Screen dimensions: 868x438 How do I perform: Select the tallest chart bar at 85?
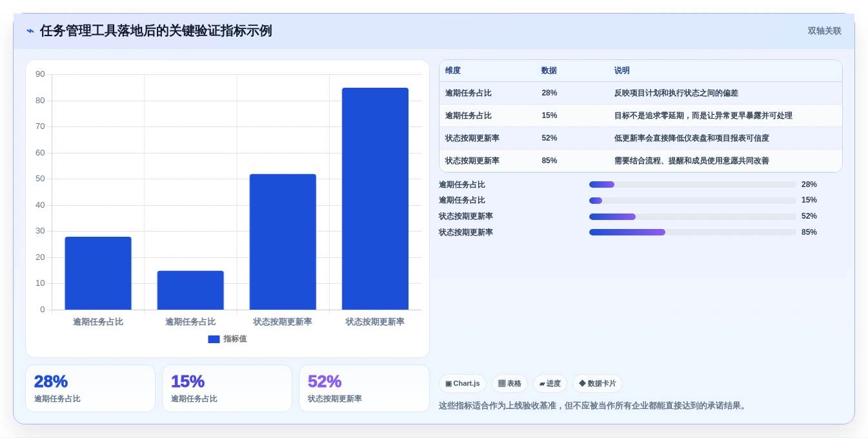click(x=375, y=199)
